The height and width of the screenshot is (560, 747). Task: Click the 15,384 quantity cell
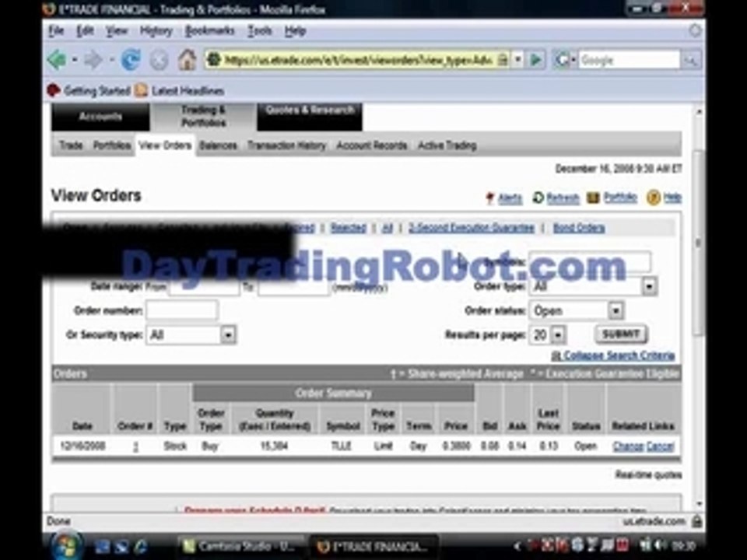tap(275, 446)
